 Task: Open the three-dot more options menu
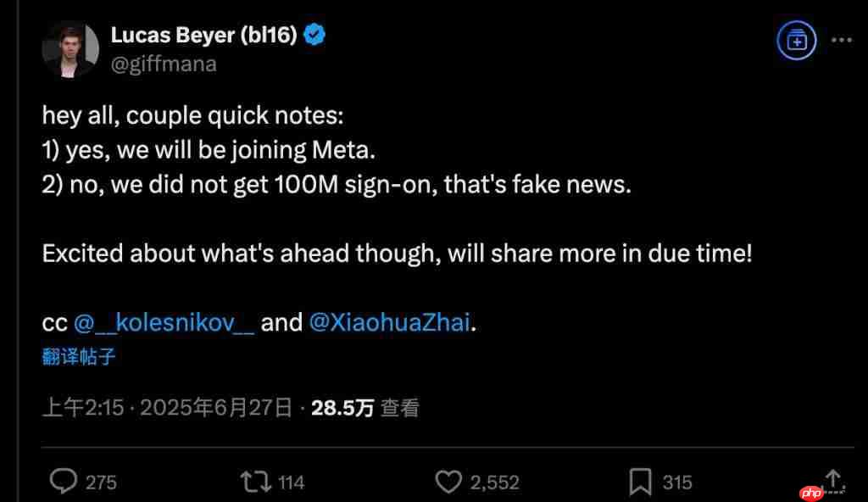click(x=841, y=39)
